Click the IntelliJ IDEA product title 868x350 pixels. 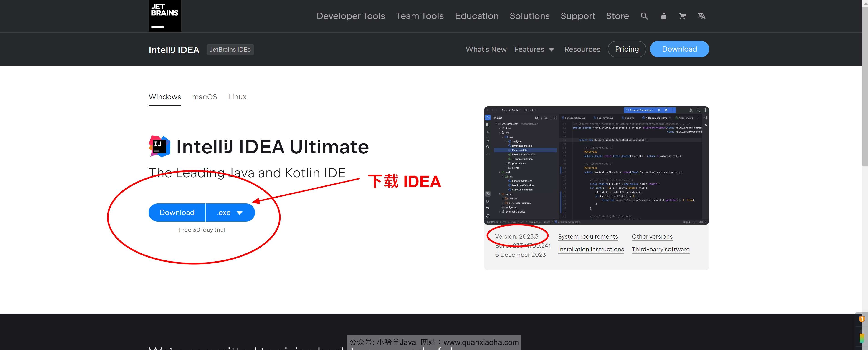(x=174, y=50)
